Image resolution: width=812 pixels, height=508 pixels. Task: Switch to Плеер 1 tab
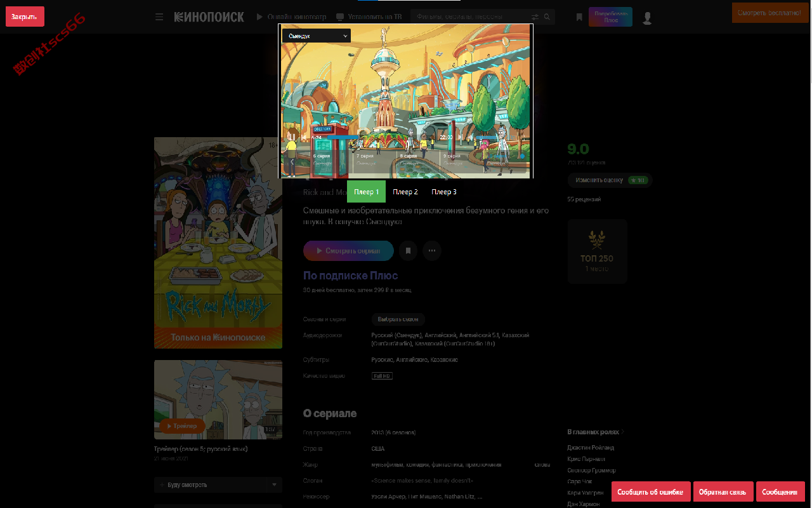point(366,192)
